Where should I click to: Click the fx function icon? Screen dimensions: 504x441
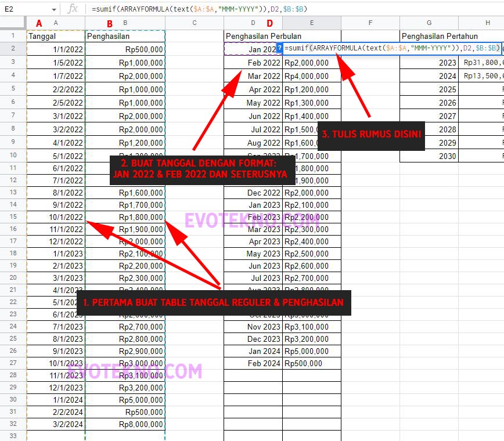pyautogui.click(x=73, y=9)
